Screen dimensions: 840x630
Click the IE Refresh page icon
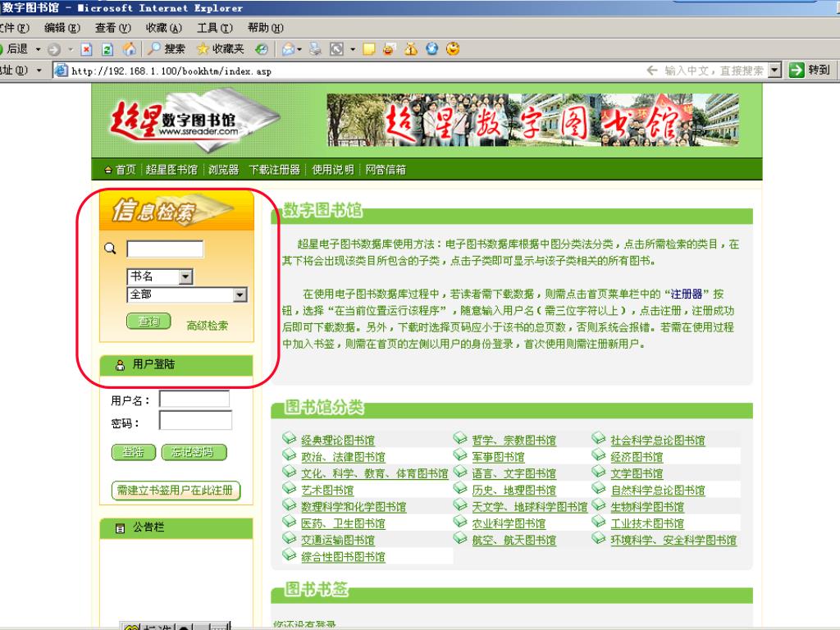[107, 50]
